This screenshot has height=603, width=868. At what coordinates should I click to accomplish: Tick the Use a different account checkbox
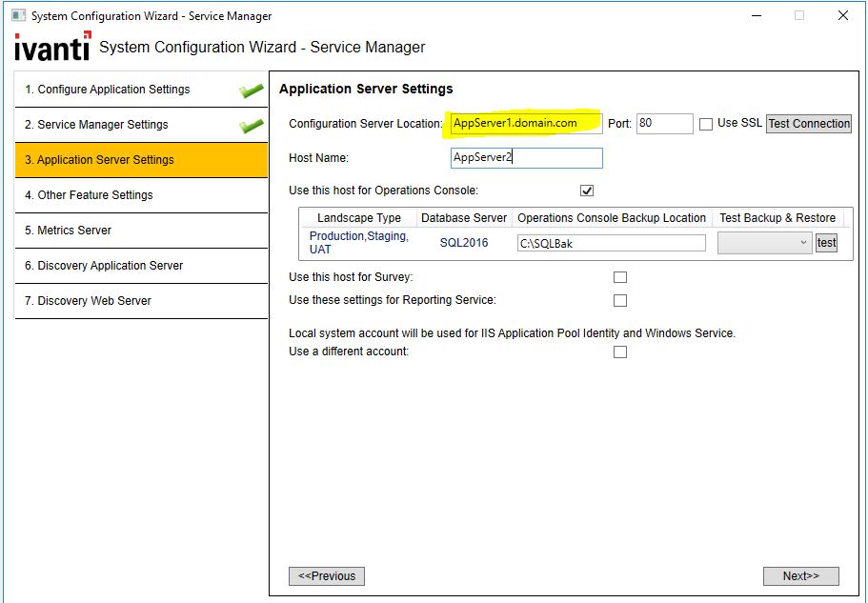coord(620,352)
